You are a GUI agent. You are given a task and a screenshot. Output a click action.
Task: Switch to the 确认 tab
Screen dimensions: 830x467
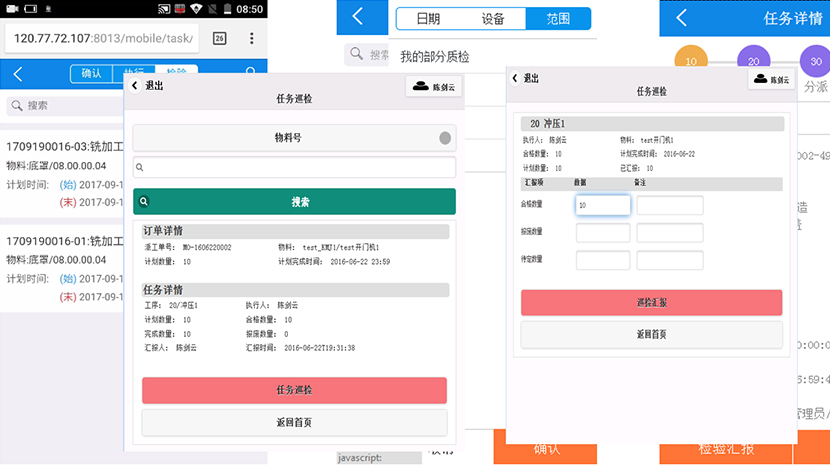click(x=91, y=73)
